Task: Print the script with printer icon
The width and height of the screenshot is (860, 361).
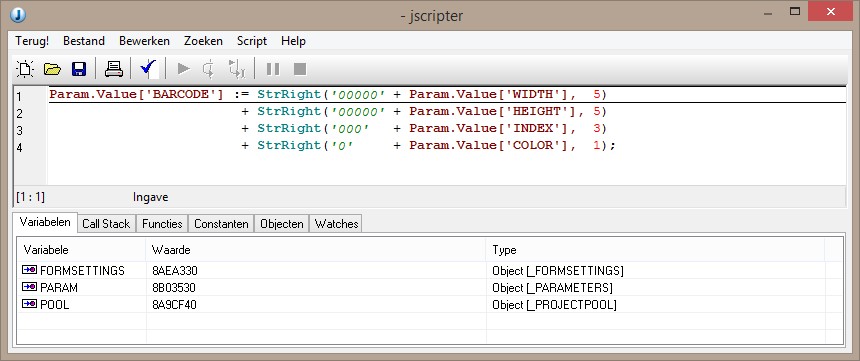Action: tap(114, 69)
